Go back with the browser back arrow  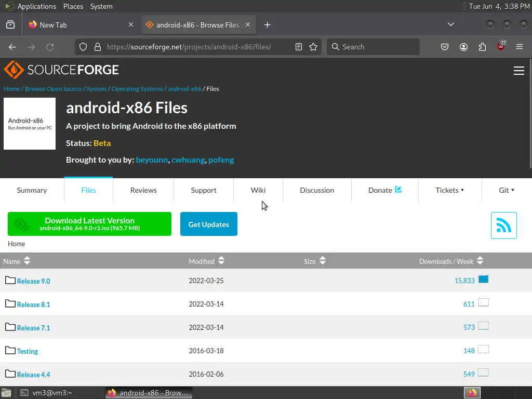pos(12,47)
